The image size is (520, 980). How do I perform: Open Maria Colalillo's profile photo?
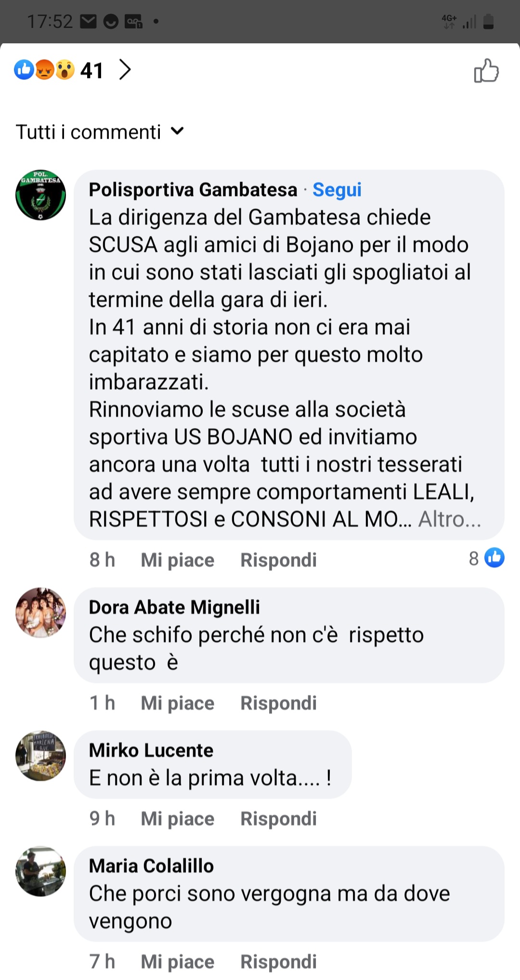pos(40,871)
